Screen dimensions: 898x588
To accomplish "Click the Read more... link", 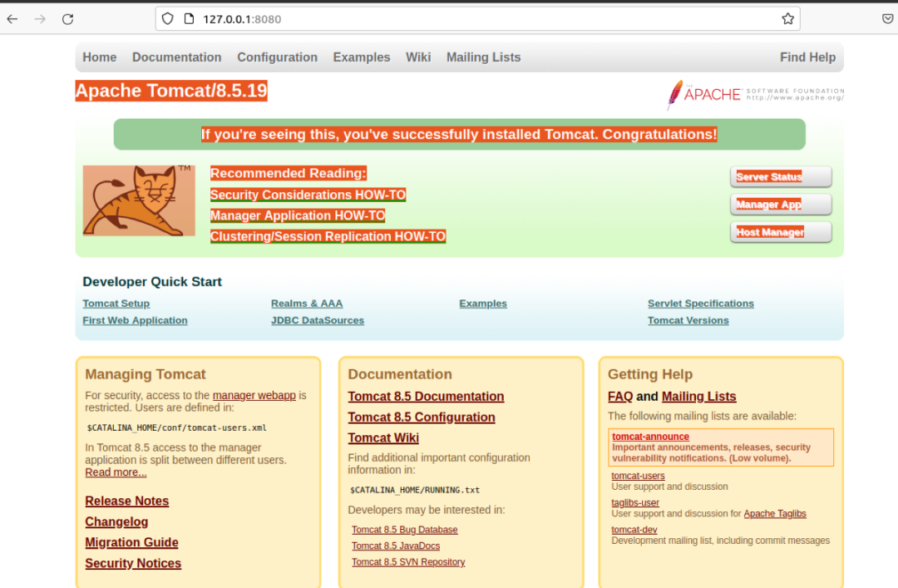I will tap(116, 472).
